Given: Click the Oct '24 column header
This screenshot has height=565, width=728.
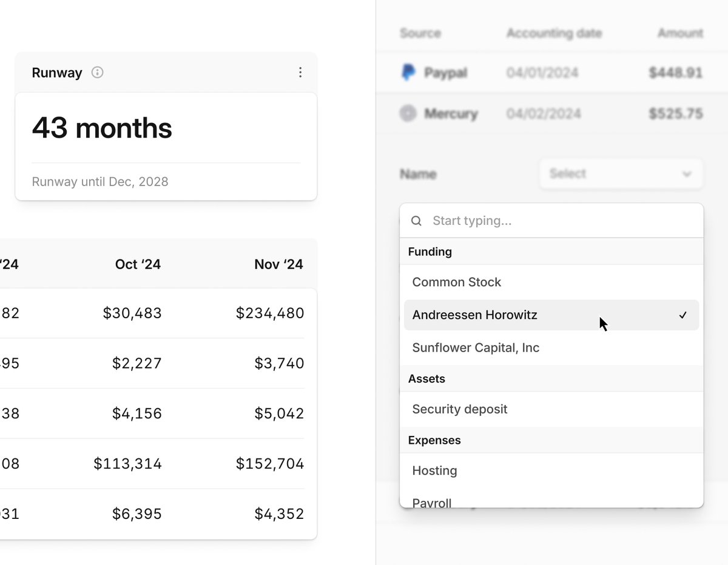Looking at the screenshot, I should [x=138, y=264].
